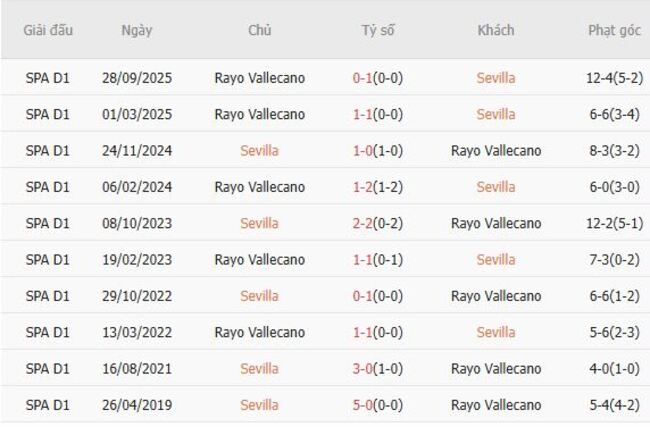The image size is (650, 427).
Task: Select Rayo Vallecano in the 29/10/2022 row
Action: coord(496,296)
